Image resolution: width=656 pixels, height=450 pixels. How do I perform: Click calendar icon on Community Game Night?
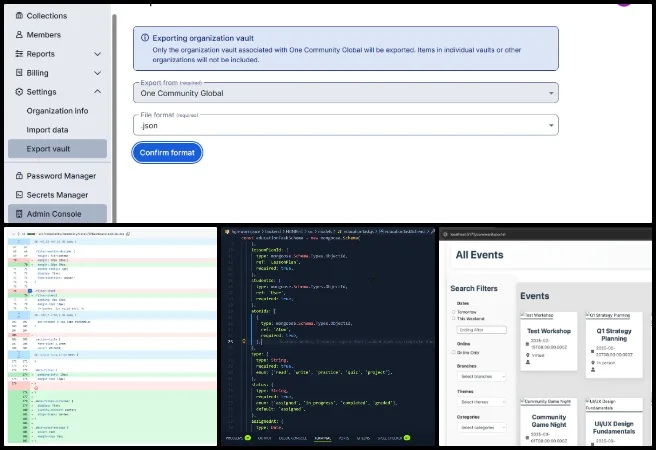coord(527,437)
